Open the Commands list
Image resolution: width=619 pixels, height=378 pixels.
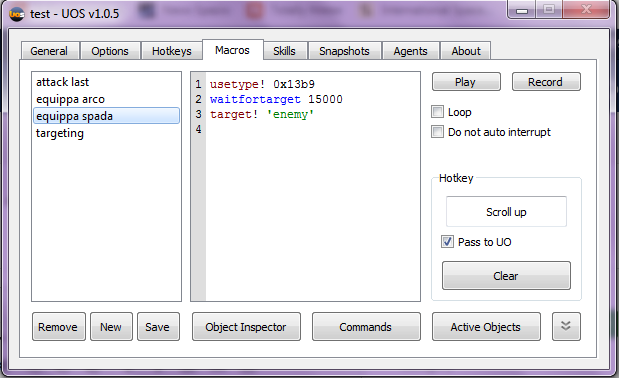[366, 327]
